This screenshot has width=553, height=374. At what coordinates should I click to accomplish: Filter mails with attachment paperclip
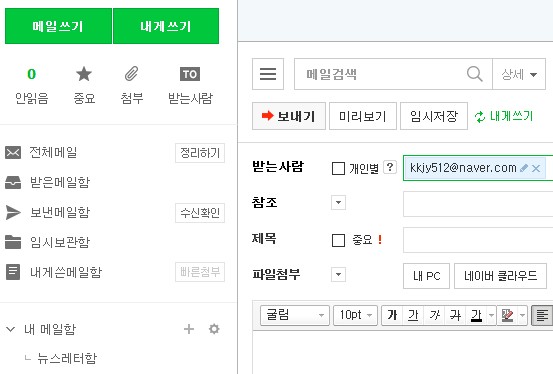pos(132,74)
